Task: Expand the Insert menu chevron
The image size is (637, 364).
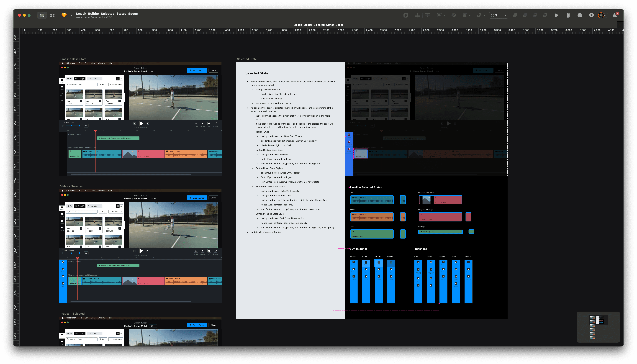Action: coord(72,15)
